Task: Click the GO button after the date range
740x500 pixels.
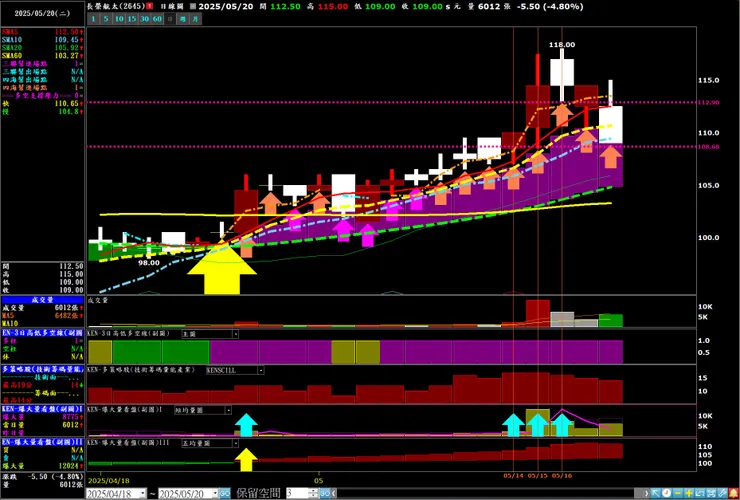Action: click(225, 493)
